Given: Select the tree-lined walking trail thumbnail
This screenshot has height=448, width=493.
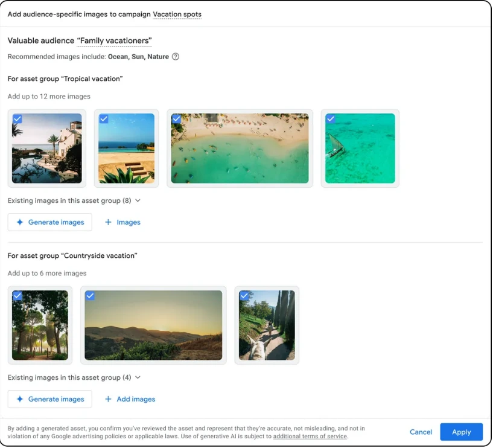Looking at the screenshot, I should tap(267, 325).
